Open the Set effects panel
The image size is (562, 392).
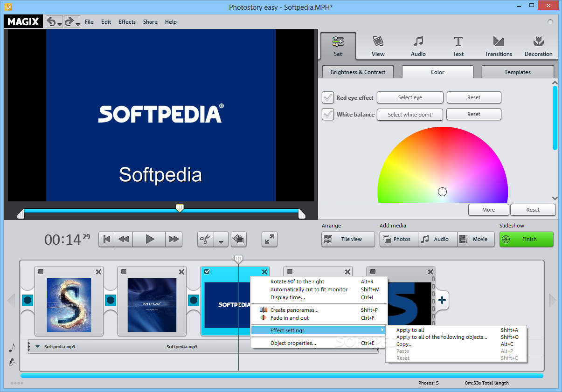338,46
